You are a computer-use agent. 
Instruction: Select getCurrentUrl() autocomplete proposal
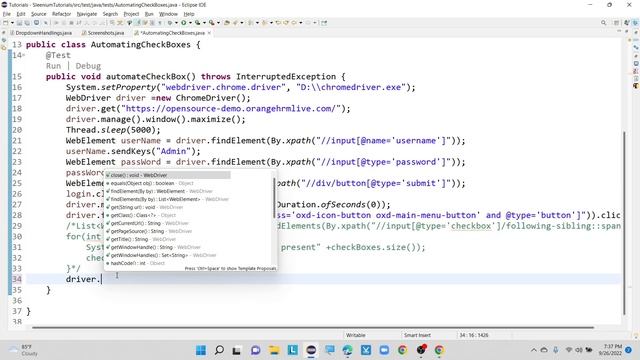(168, 223)
